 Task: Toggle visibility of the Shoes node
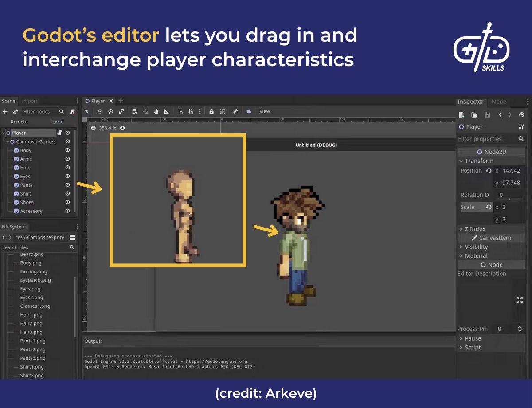click(x=67, y=202)
